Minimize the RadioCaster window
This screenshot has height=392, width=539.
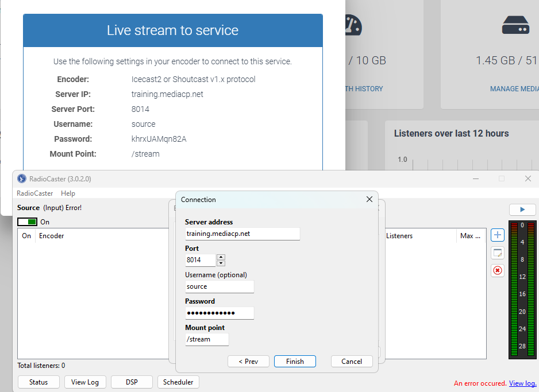tap(476, 178)
